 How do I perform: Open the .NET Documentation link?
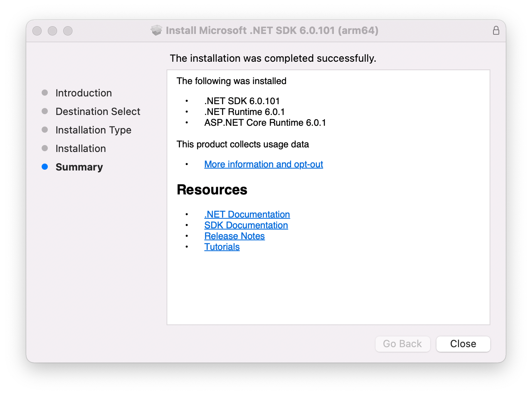coord(247,214)
